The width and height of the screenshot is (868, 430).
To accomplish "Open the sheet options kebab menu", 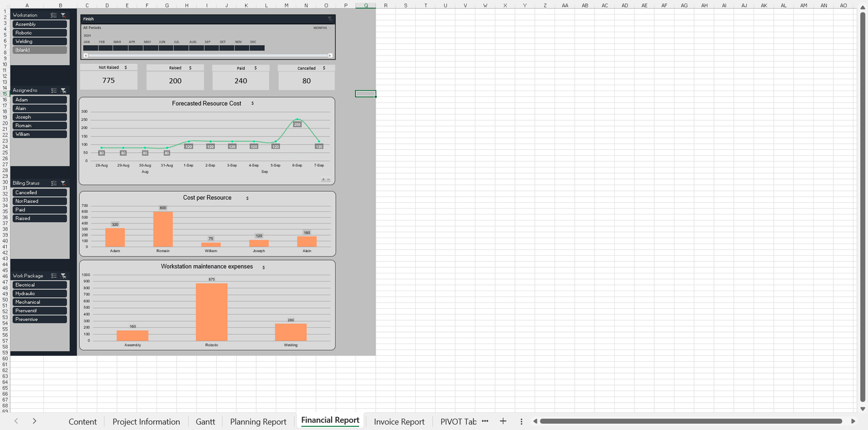I will (521, 421).
